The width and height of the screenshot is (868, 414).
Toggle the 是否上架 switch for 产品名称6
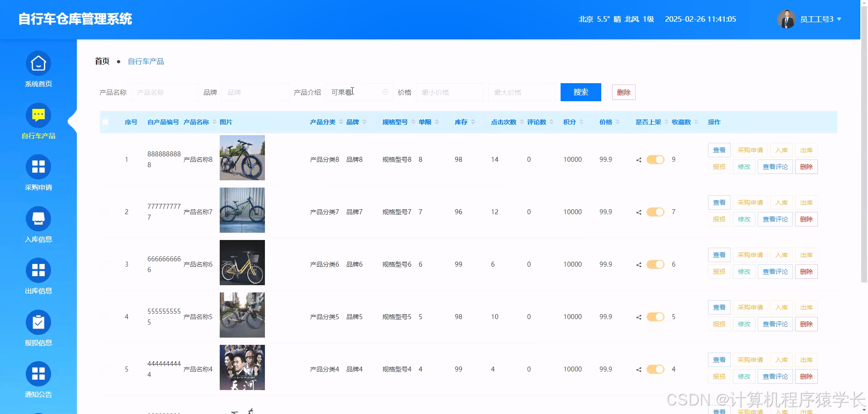point(655,264)
